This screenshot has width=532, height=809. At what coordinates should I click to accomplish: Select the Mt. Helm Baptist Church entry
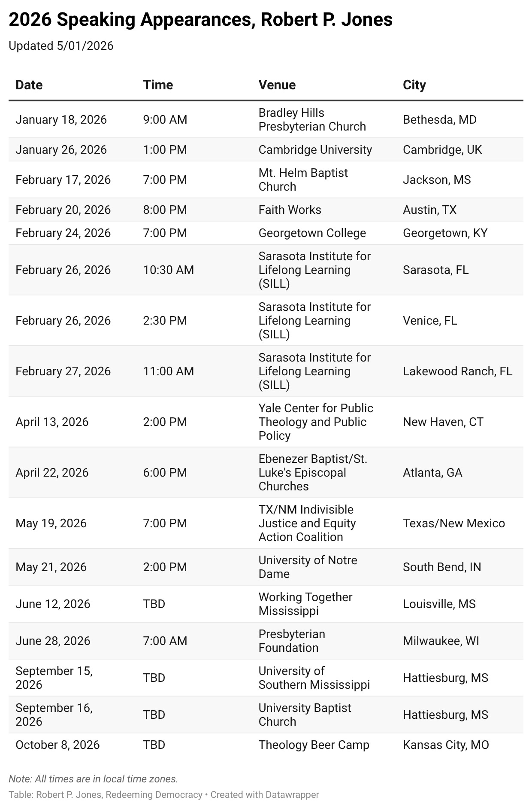pos(303,179)
